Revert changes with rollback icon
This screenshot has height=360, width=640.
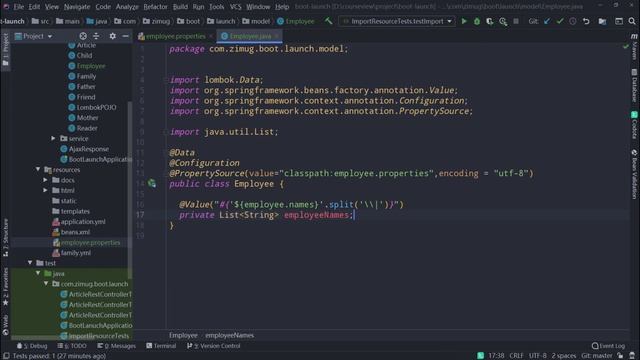[586, 21]
